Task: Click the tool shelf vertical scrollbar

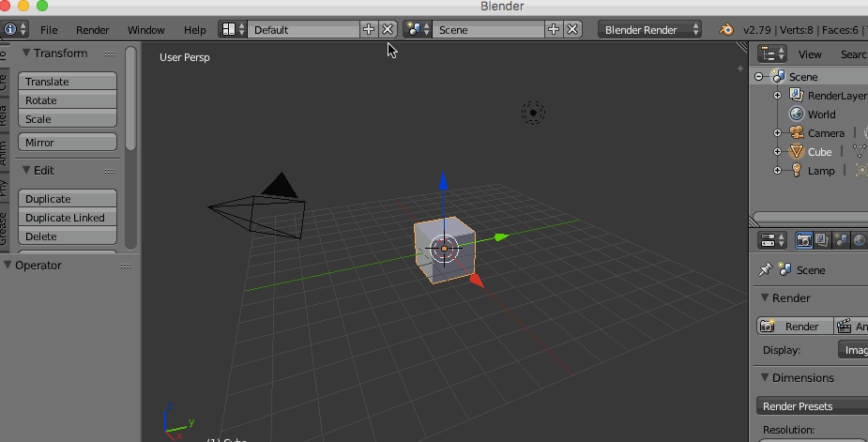Action: [x=130, y=99]
